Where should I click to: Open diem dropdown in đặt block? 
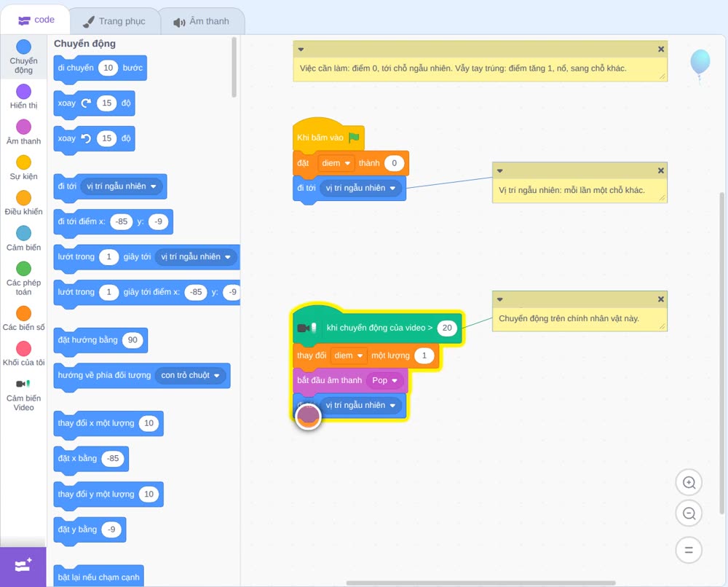click(336, 163)
